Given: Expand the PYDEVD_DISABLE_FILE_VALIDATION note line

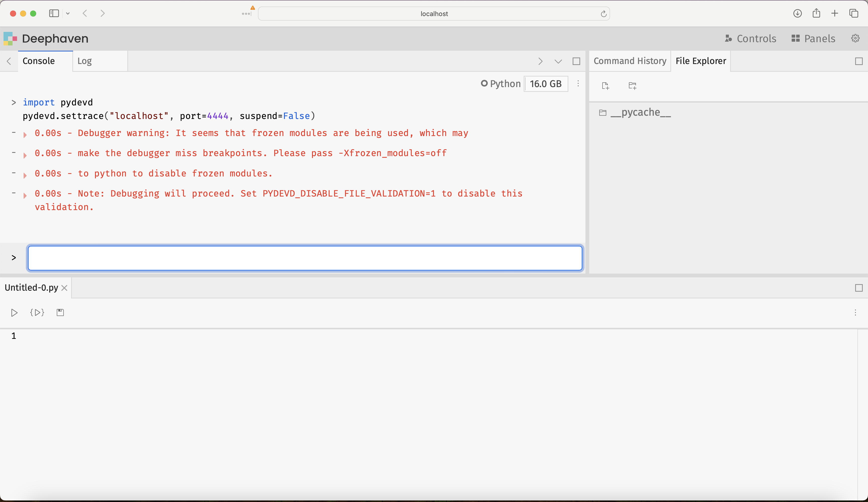Looking at the screenshot, I should 25,196.
